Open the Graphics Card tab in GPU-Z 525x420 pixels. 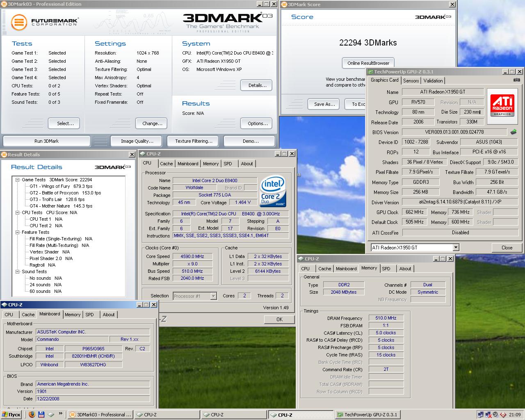point(385,80)
